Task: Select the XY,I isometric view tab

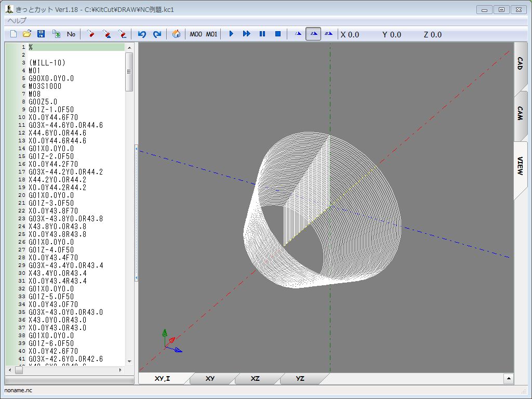Action: pyautogui.click(x=162, y=378)
